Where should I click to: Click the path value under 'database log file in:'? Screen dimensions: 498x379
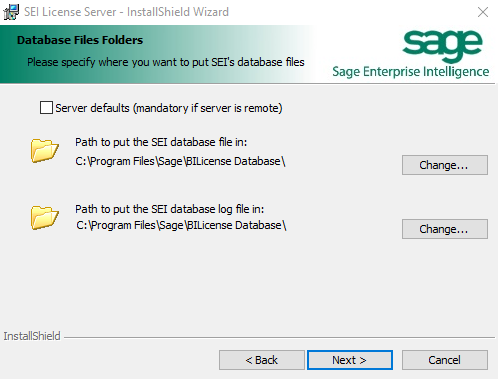pos(181,225)
